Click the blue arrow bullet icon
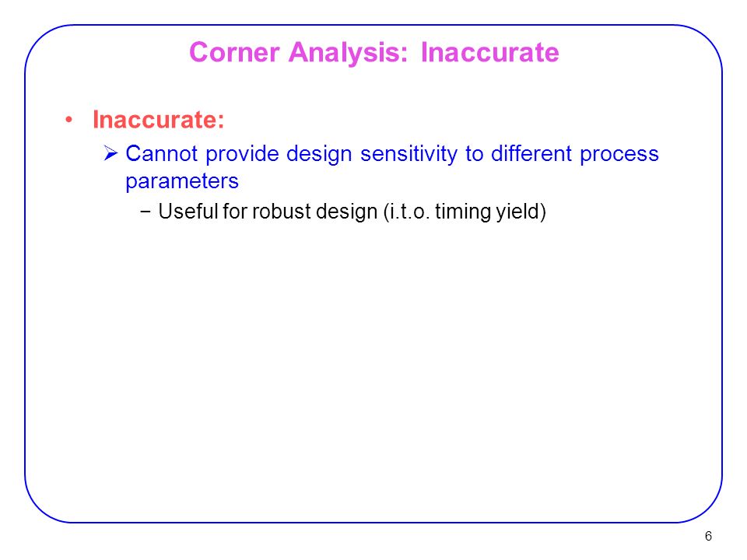This screenshot has height=560, width=747. pos(110,153)
